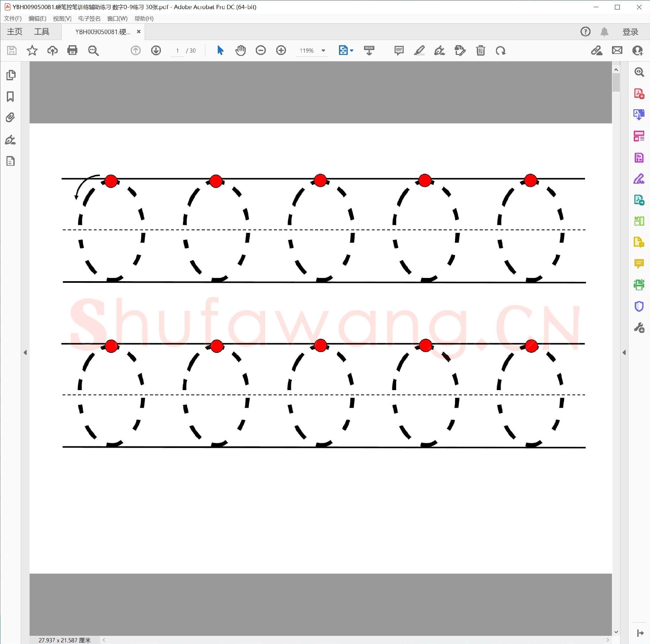Image resolution: width=650 pixels, height=644 pixels.
Task: Open Bookmarks panel in left sidebar
Action: (11, 97)
